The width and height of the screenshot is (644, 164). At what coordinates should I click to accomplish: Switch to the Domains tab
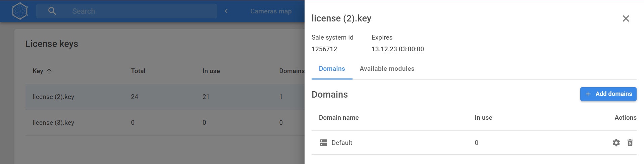point(332,69)
